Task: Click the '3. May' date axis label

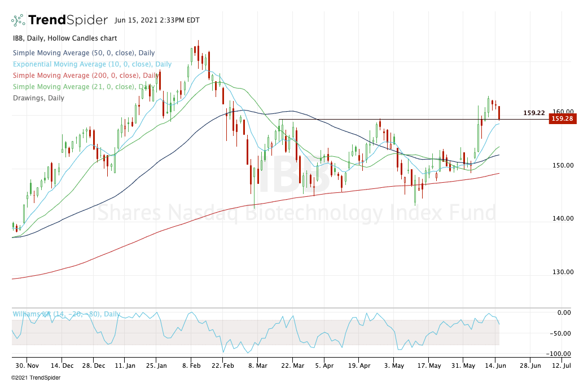Action: (x=394, y=366)
